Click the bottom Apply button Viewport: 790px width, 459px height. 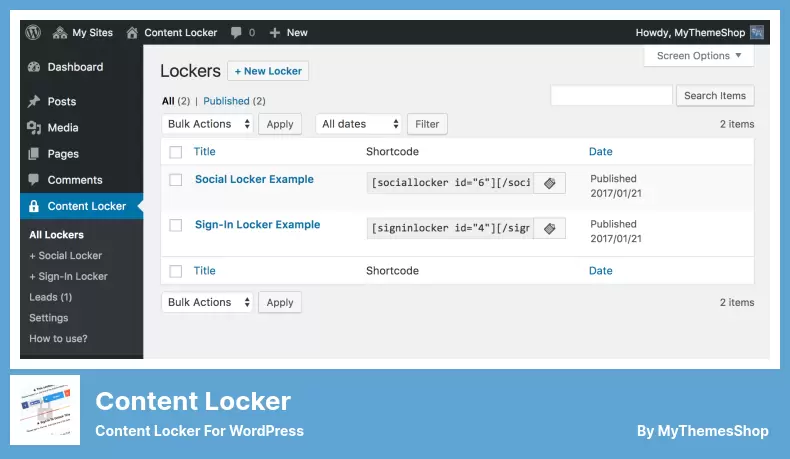280,302
